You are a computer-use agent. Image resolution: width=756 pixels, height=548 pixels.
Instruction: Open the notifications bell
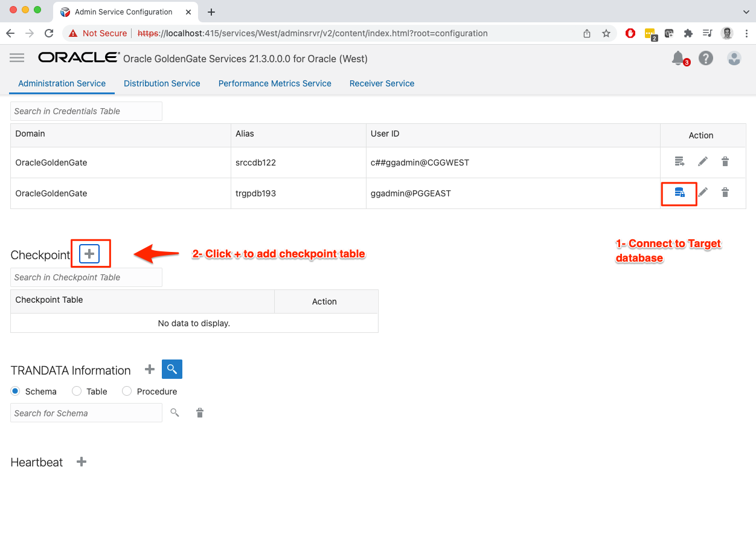coord(678,58)
